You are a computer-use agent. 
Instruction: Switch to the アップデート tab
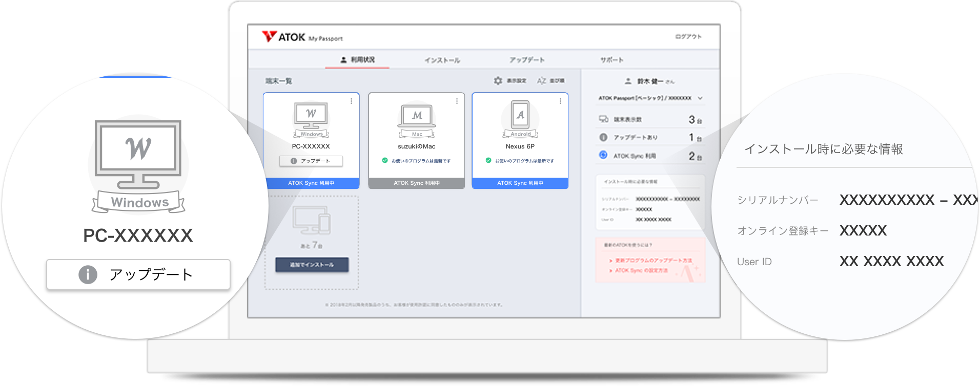527,60
